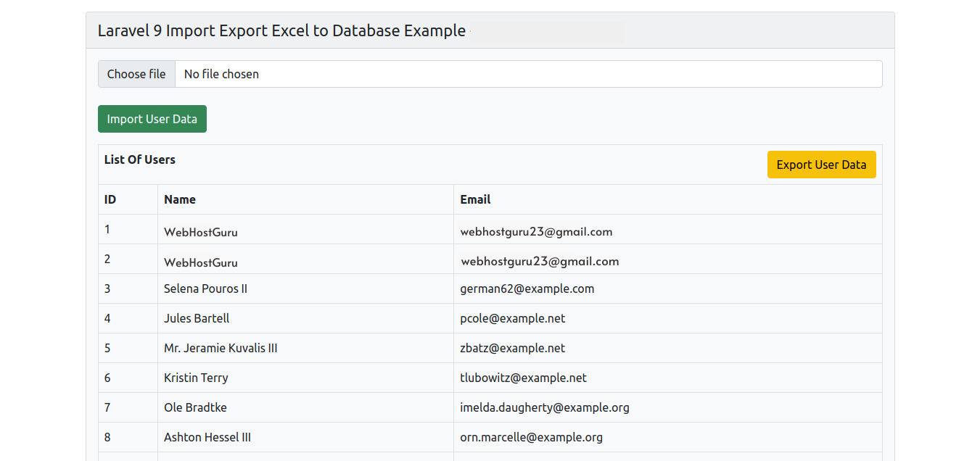This screenshot has height=461, width=980.
Task: Click the 'List Of Users' heading
Action: 140,159
